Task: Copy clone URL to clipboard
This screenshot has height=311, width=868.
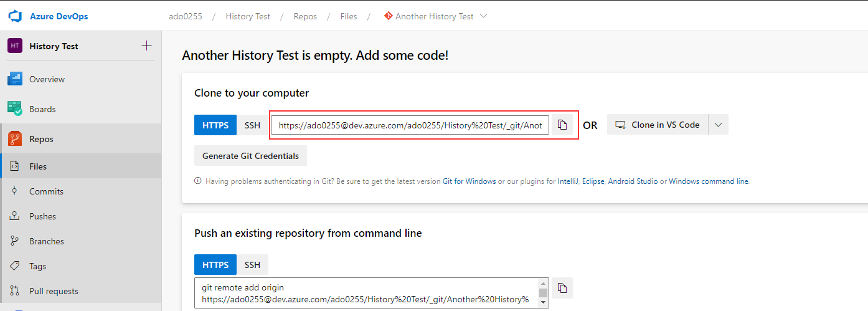Action: click(562, 125)
